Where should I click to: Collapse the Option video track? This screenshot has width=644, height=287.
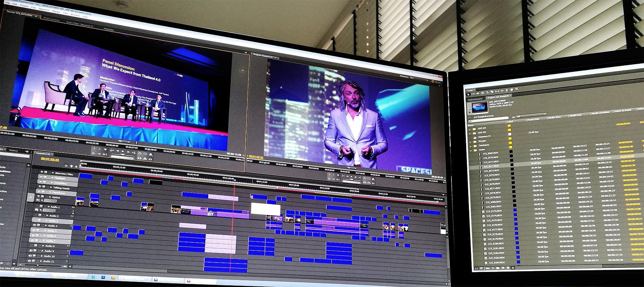[x=50, y=197]
